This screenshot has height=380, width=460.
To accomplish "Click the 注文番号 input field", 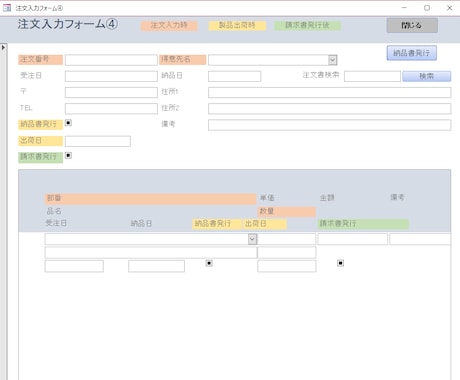I will pos(111,60).
